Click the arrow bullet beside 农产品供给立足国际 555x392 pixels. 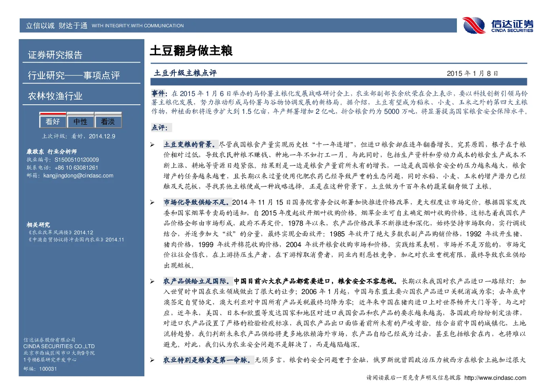point(152,282)
